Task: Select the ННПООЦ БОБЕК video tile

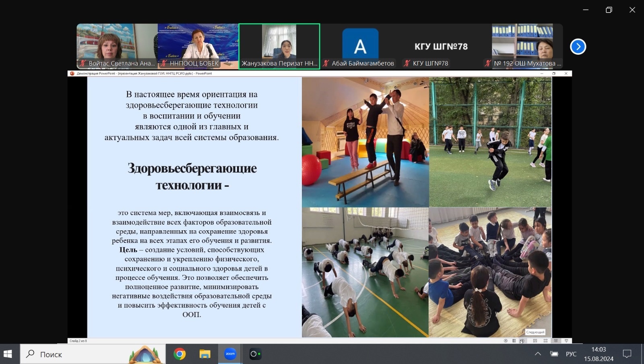Action: tap(198, 46)
